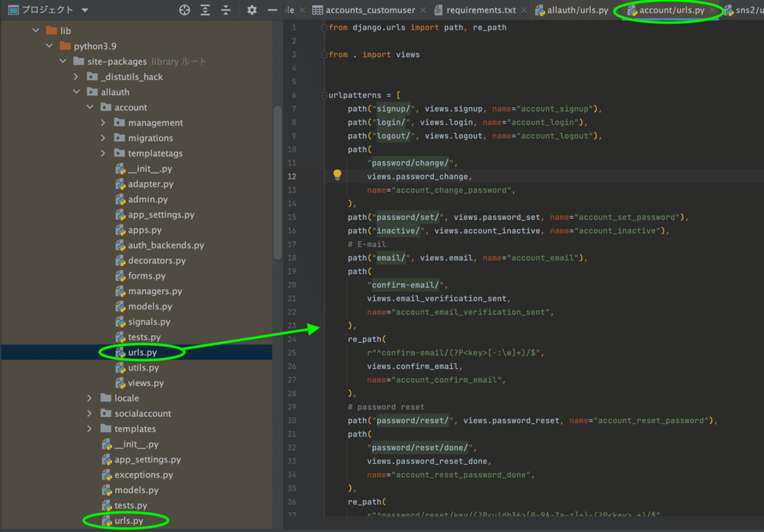Collapse the lib folder chevron
764x532 pixels.
point(36,31)
